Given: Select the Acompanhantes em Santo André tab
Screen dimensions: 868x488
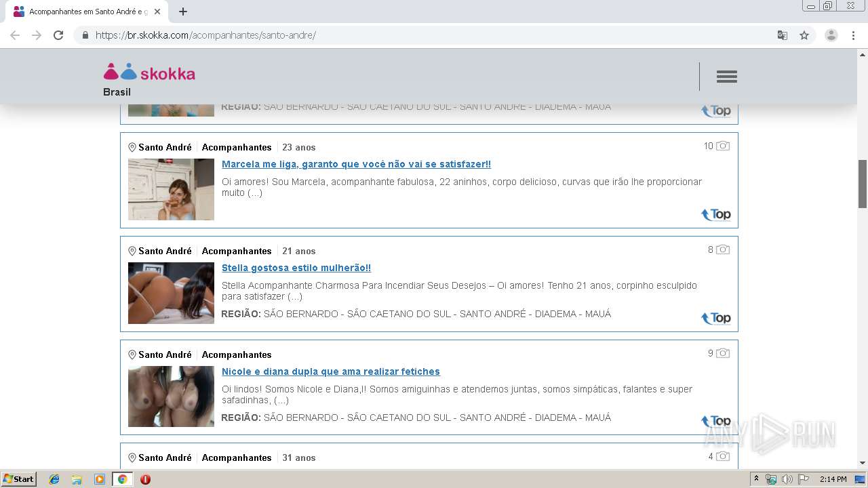Looking at the screenshot, I should [x=88, y=12].
